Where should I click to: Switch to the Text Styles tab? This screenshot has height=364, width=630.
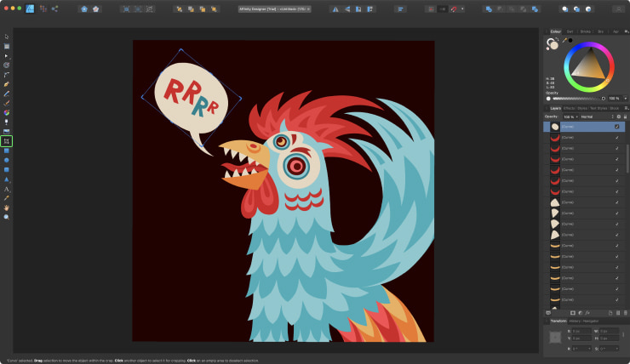click(598, 108)
